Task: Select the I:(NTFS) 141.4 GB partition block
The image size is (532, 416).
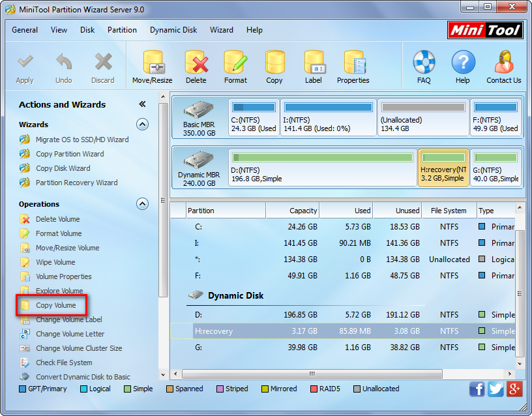Action: click(x=329, y=117)
